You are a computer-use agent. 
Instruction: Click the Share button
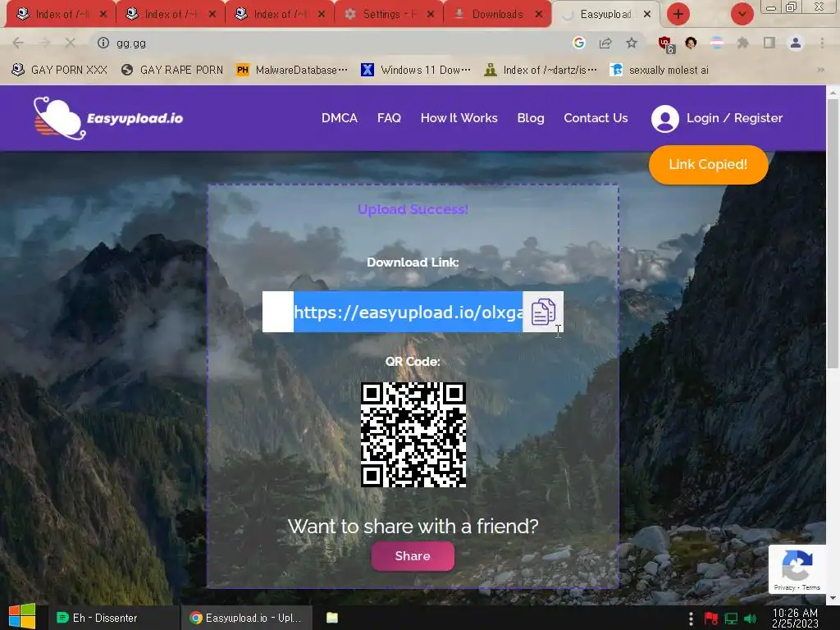pos(413,556)
